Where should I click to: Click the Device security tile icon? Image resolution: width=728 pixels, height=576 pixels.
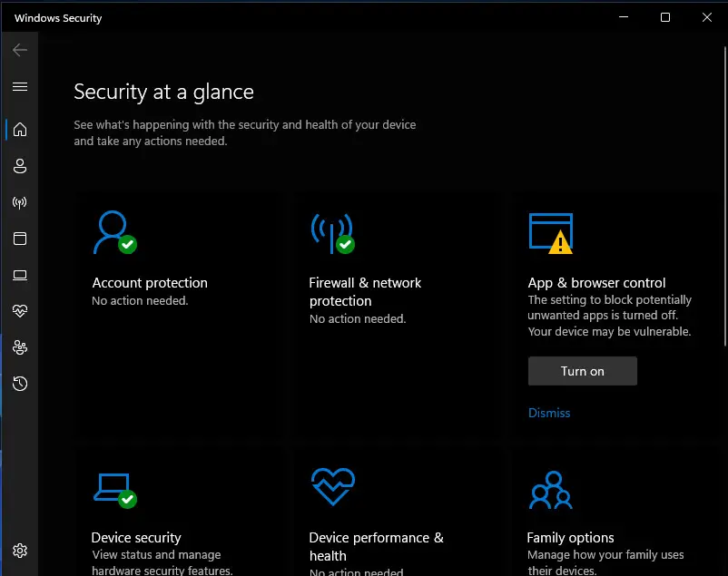pyautogui.click(x=114, y=491)
